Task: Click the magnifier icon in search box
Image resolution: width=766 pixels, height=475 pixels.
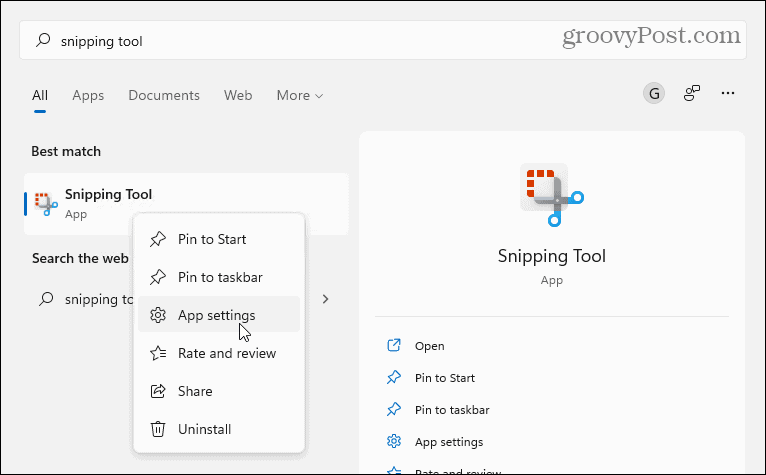Action: tap(43, 41)
